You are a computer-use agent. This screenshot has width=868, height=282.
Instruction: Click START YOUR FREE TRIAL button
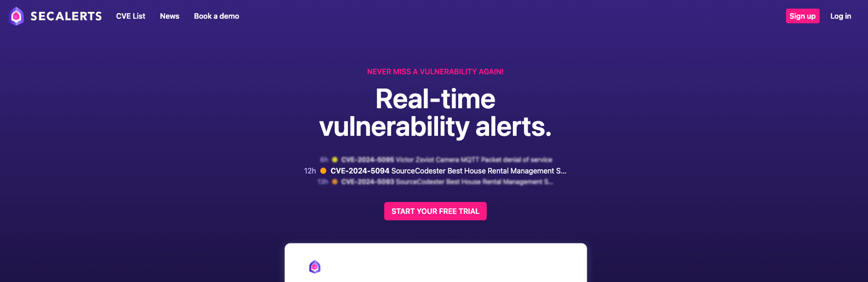434,211
